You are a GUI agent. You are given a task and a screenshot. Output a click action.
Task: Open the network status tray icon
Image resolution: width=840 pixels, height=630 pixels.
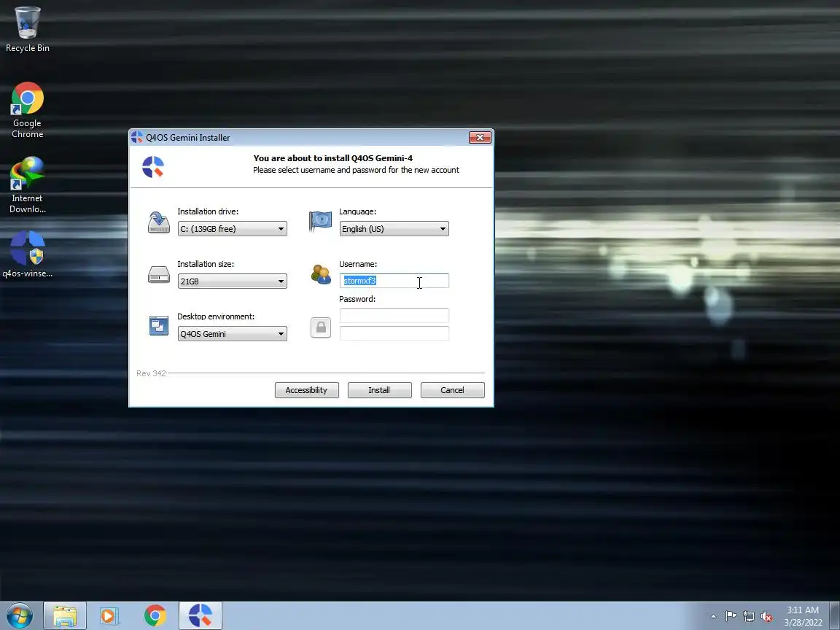pos(749,617)
